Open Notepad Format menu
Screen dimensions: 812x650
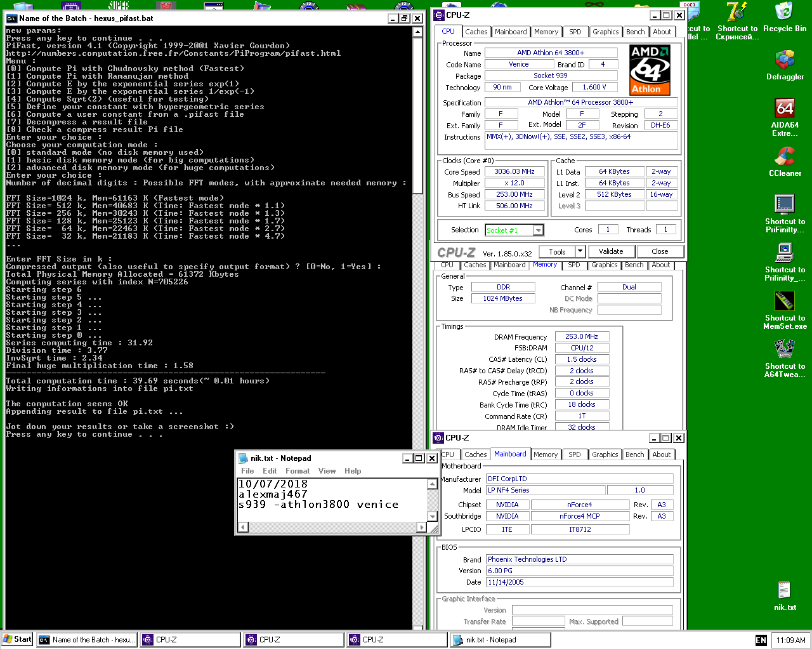[298, 471]
